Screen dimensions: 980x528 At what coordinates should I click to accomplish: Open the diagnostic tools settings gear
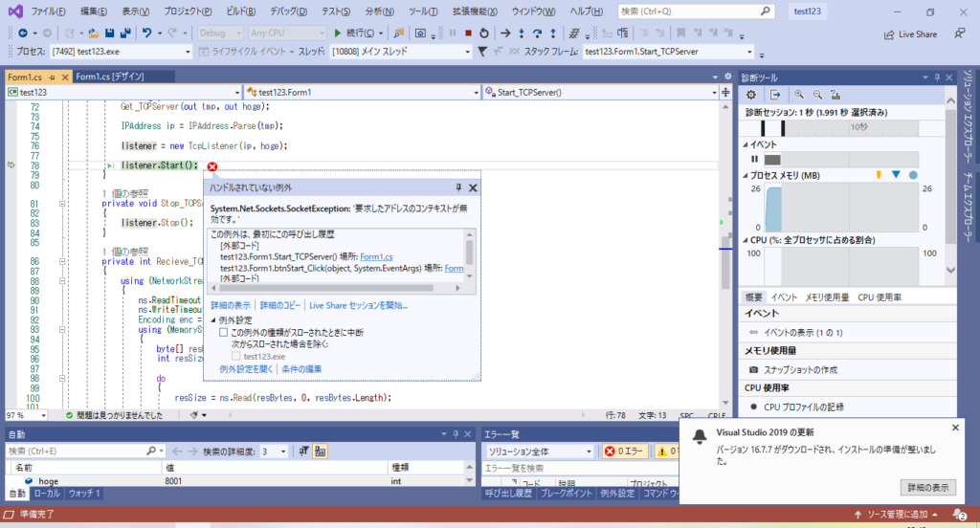tap(751, 95)
